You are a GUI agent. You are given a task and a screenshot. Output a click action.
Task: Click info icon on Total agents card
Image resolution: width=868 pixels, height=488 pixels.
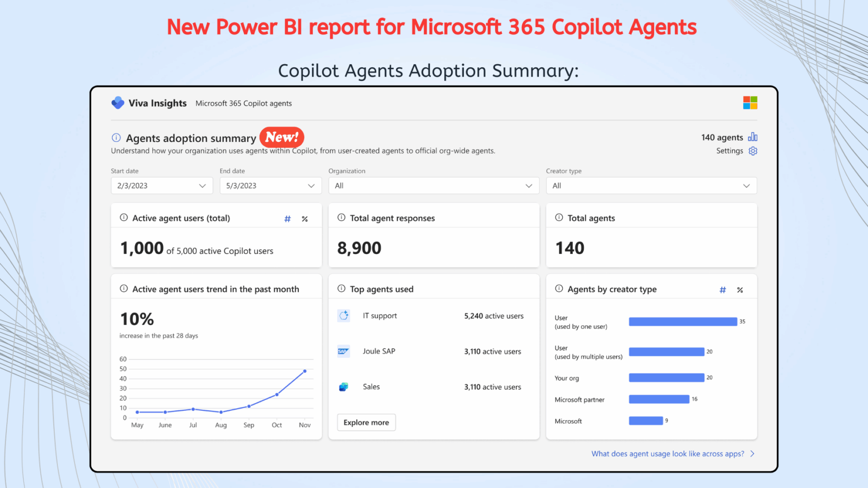point(559,217)
